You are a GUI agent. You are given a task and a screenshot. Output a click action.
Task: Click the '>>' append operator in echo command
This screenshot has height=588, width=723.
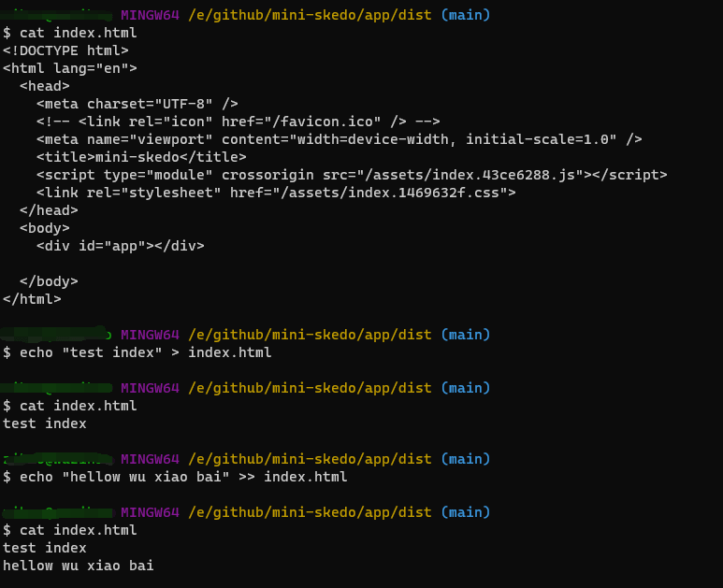tap(247, 477)
